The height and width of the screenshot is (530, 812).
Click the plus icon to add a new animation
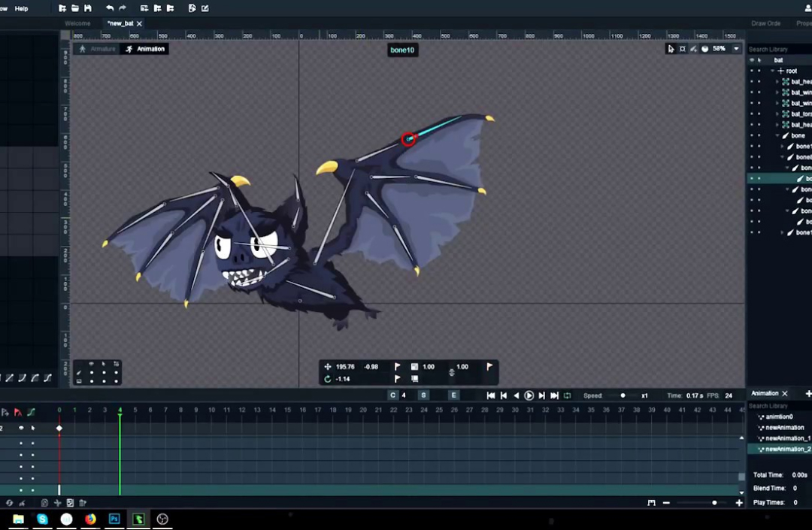coord(808,393)
